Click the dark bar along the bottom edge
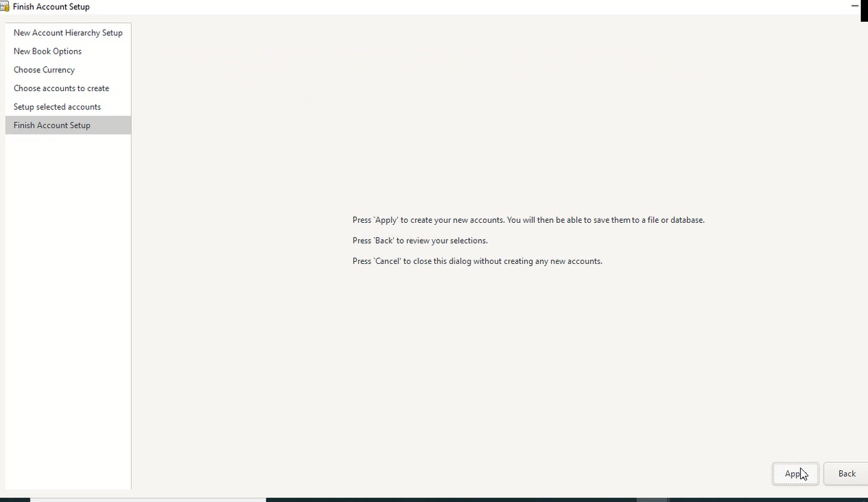 click(449, 499)
